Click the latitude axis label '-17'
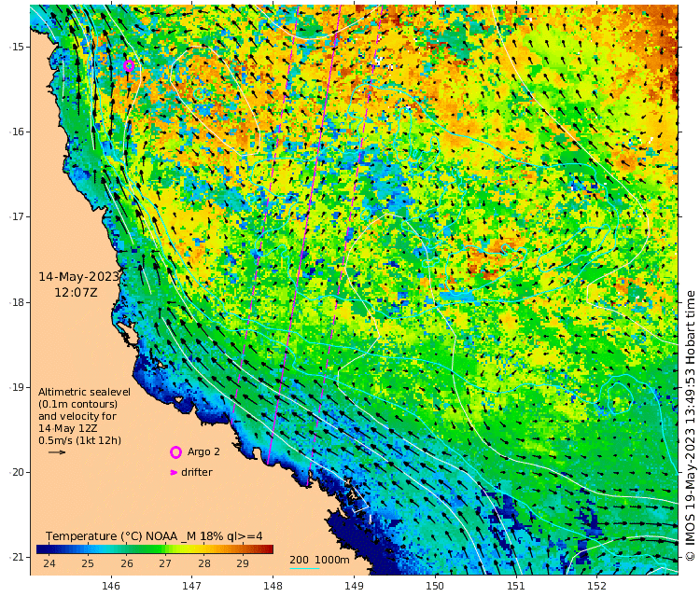This screenshot has height=597, width=700. [17, 216]
